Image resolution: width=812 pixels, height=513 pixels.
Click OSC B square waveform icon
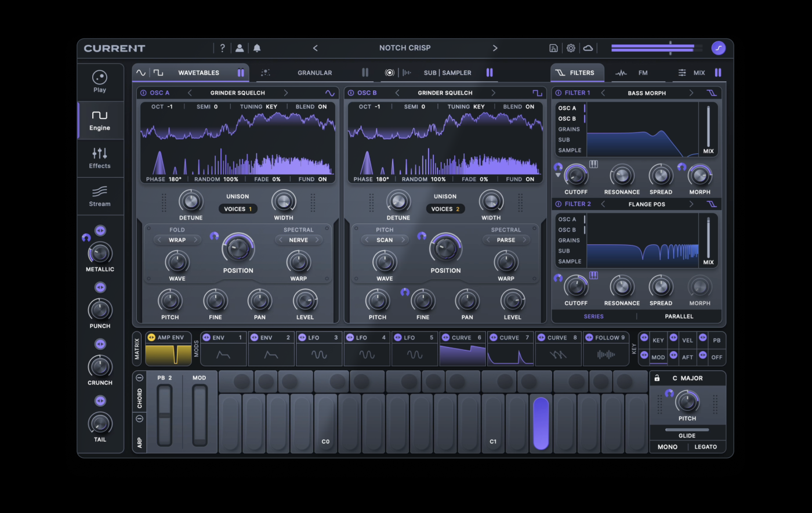coord(538,93)
